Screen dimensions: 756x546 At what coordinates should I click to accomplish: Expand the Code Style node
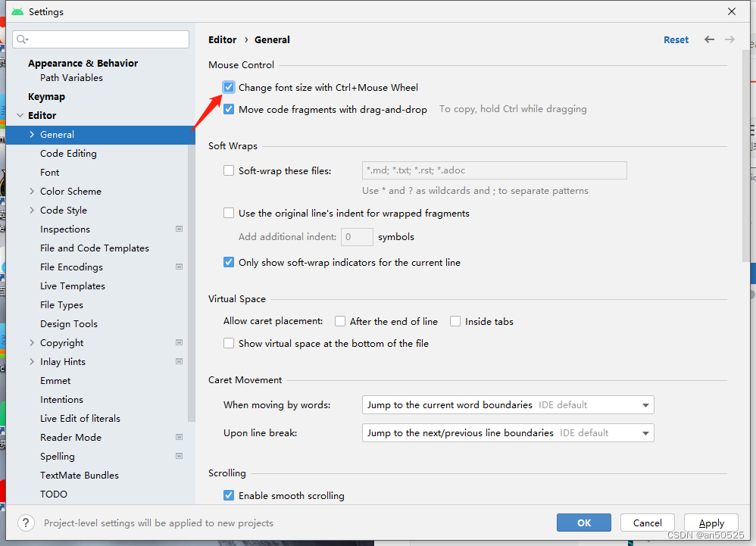point(32,210)
